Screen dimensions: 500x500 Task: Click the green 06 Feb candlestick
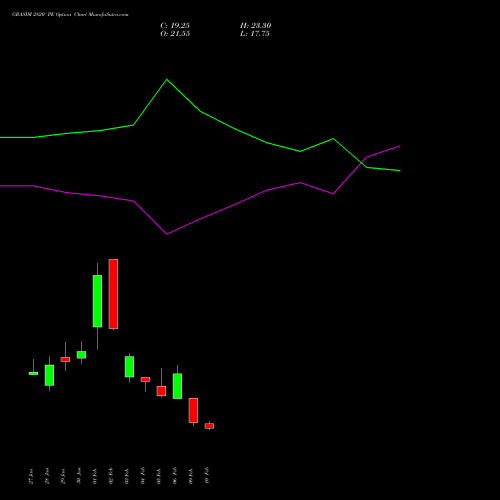177,386
